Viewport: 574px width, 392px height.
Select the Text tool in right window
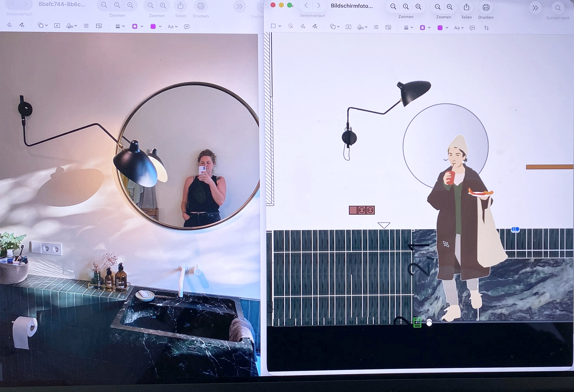(x=348, y=27)
